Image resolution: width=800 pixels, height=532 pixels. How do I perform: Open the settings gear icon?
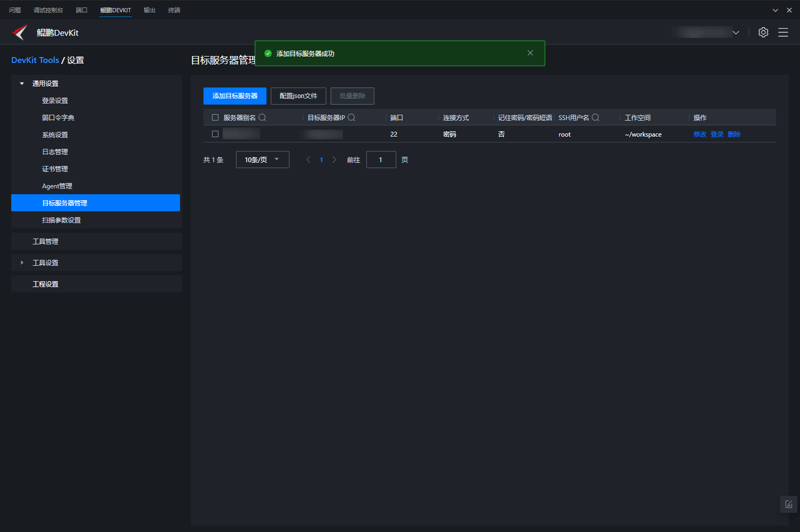click(x=763, y=33)
